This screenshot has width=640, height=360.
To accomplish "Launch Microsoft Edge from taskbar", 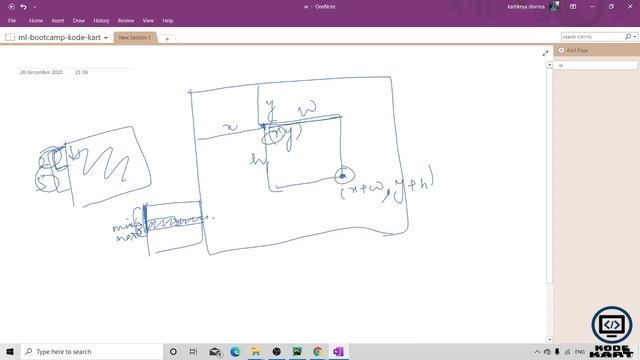I will 235,351.
